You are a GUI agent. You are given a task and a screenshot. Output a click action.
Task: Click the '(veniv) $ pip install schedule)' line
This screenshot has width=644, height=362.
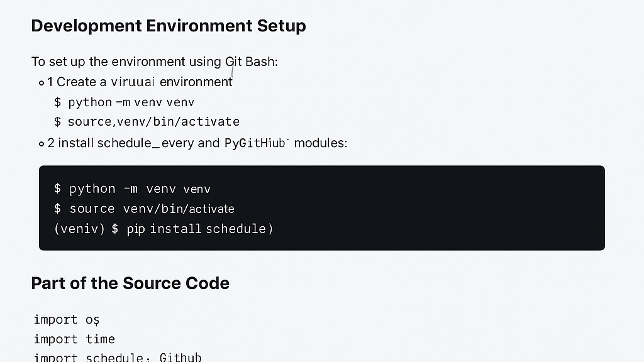164,229
